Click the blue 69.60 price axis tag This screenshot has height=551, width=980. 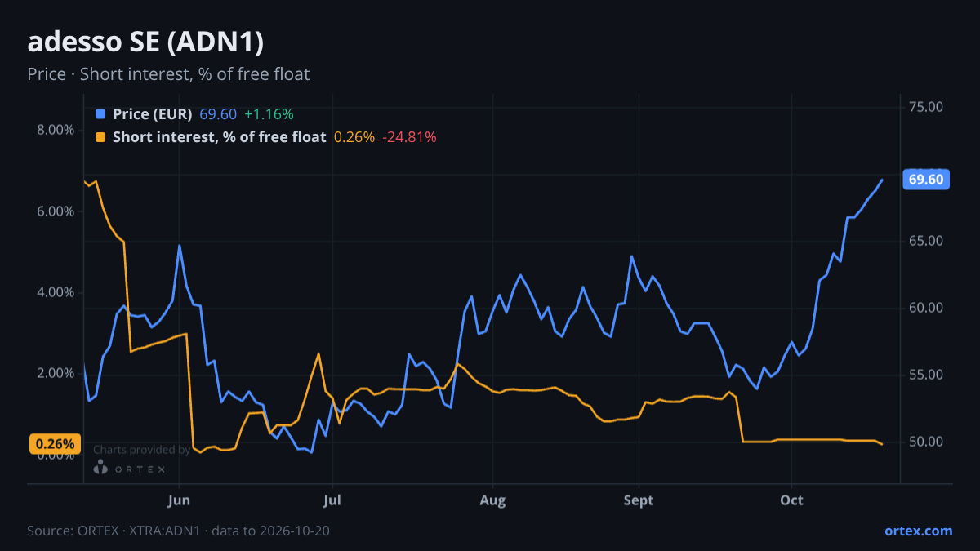click(925, 180)
